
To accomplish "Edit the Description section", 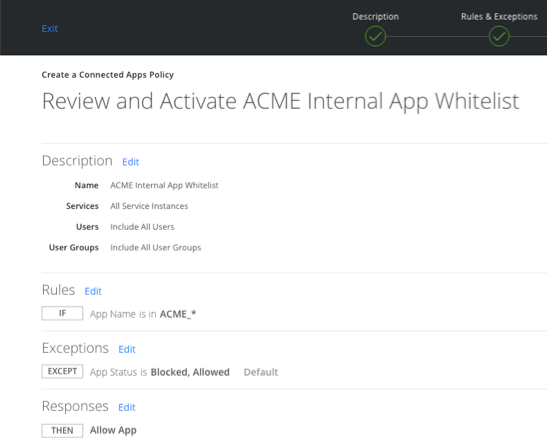I will click(130, 162).
